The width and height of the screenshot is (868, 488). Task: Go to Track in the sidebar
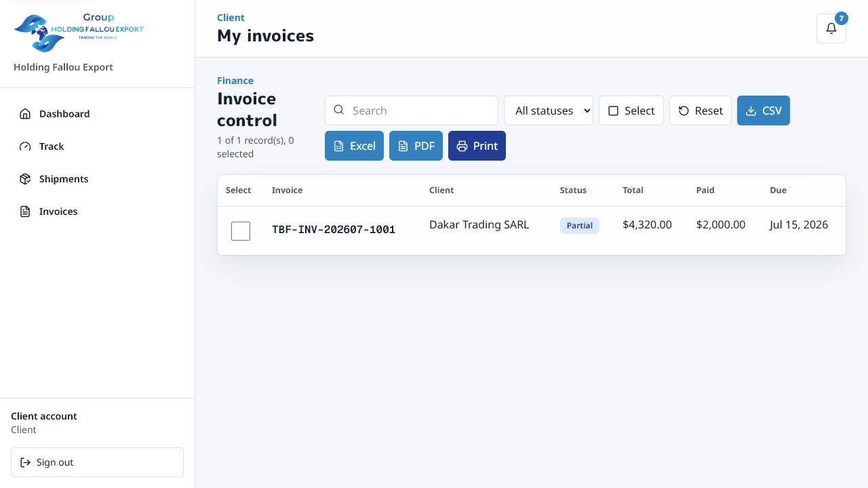(97, 146)
